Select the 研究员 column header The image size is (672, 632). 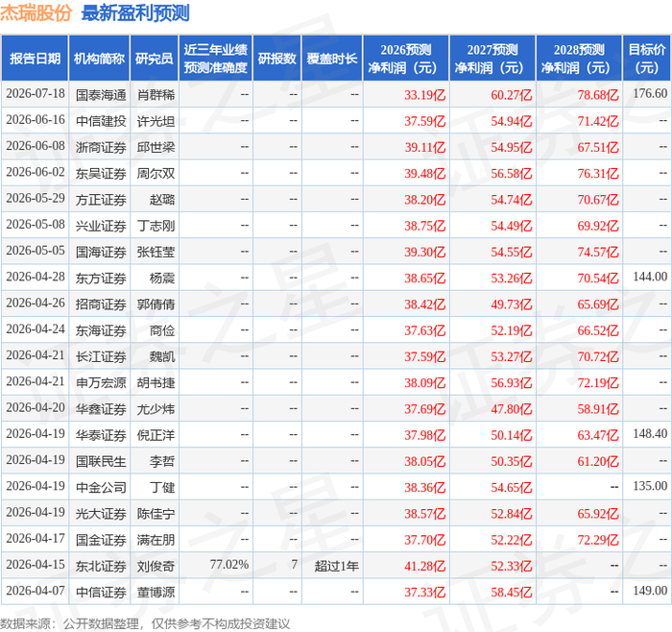click(155, 59)
